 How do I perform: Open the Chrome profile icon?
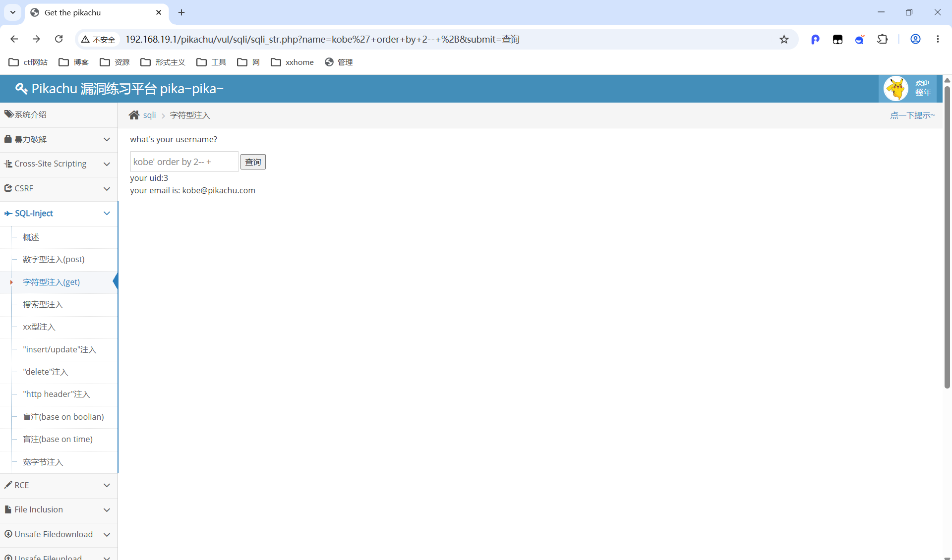[x=915, y=39]
